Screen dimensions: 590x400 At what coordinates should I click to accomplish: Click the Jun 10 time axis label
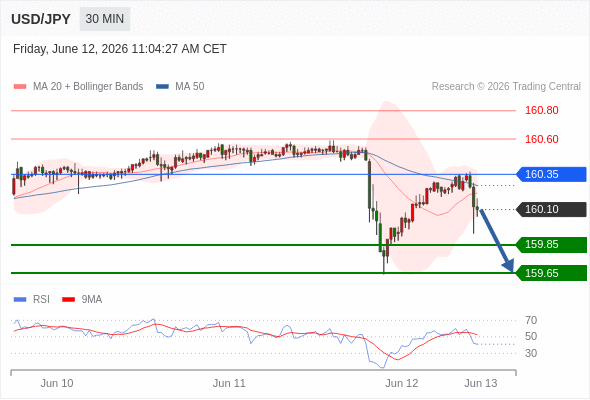57,383
